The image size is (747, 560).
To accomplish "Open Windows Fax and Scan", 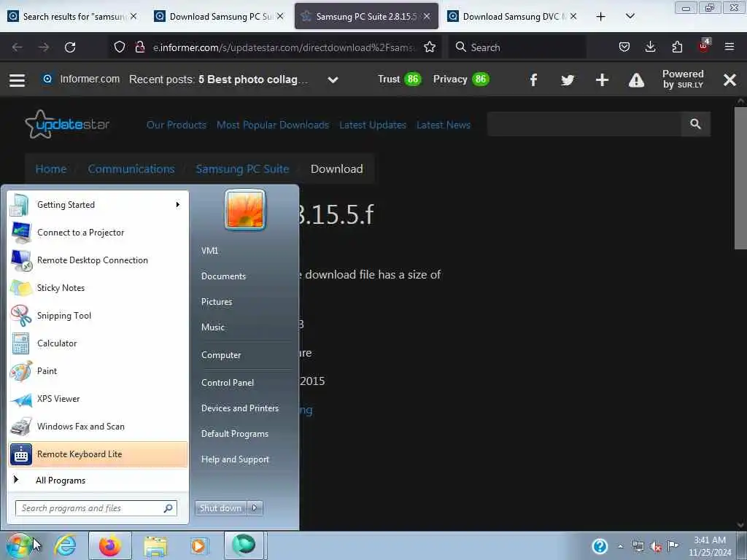I will (98, 426).
